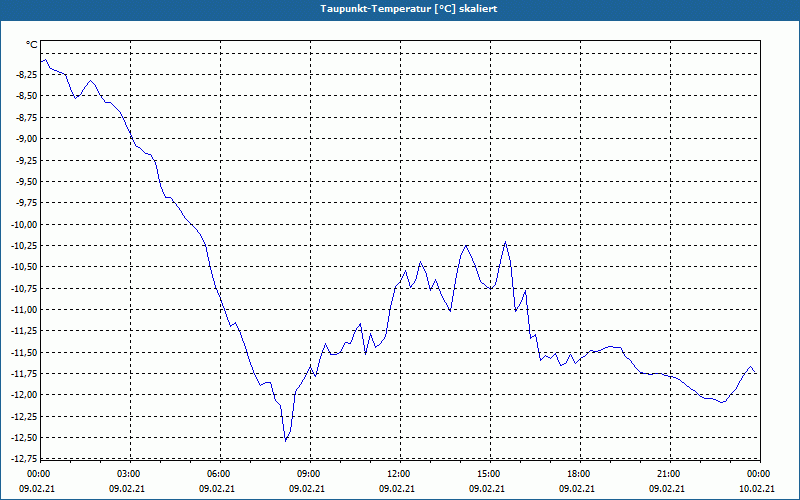Viewport: 800px width, 500px height.
Task: Click the 15:00 time label
Action: tap(490, 474)
